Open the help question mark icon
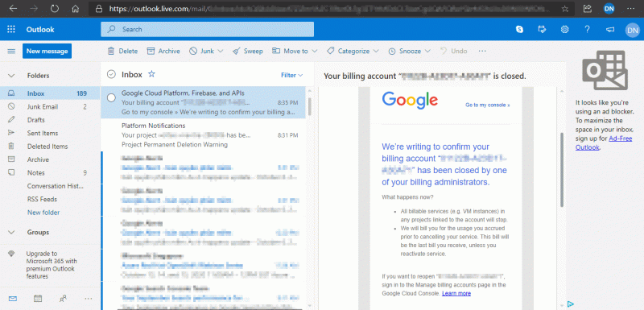This screenshot has height=310, width=644. [x=588, y=29]
